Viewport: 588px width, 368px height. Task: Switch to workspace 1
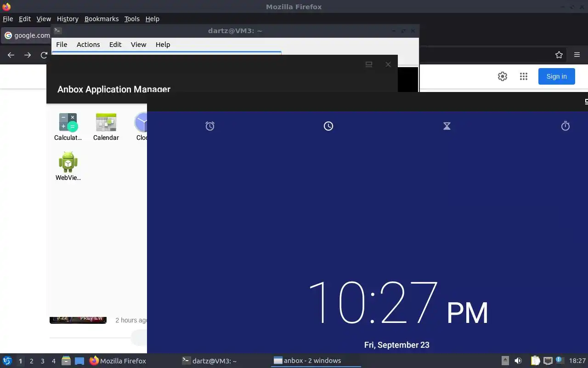click(x=20, y=361)
